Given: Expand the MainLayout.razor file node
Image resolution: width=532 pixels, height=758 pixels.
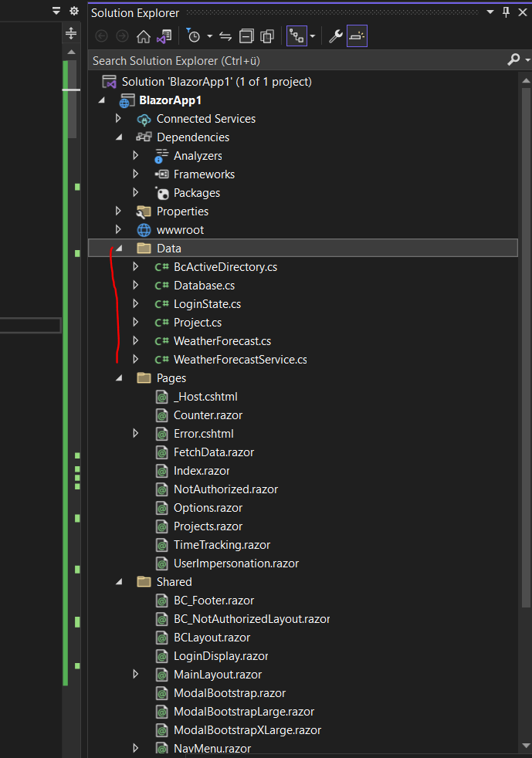Looking at the screenshot, I should coord(136,674).
